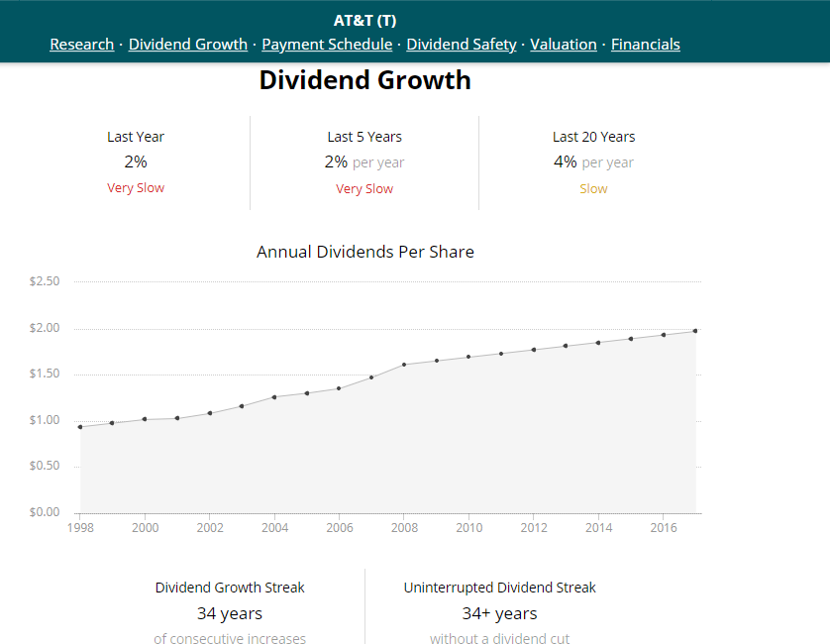Image resolution: width=830 pixels, height=644 pixels.
Task: Click the 2006 x-axis label
Action: [x=340, y=527]
